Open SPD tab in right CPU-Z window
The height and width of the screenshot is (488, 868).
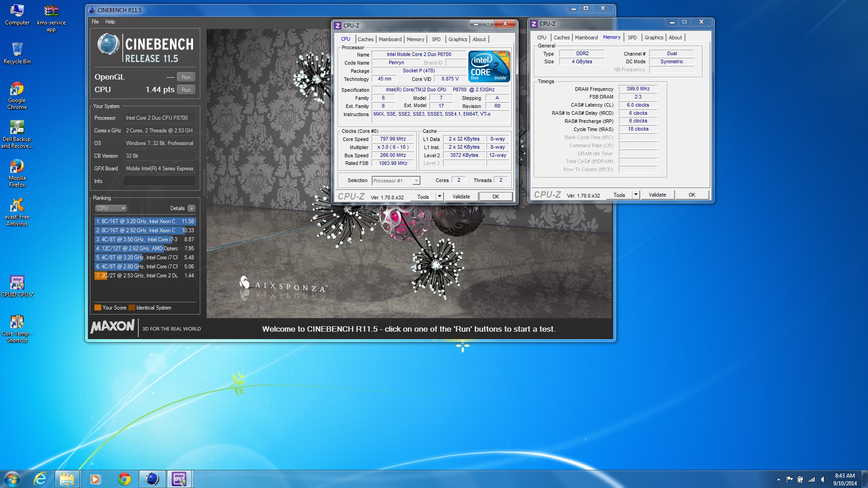pyautogui.click(x=632, y=38)
